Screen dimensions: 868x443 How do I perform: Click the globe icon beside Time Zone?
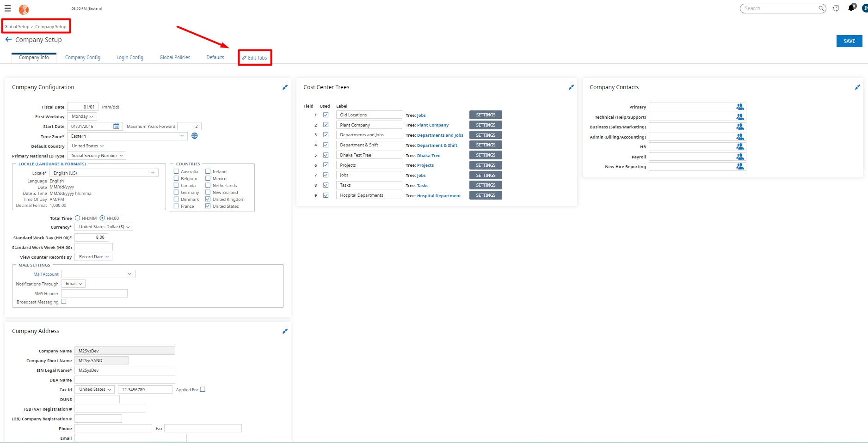pyautogui.click(x=194, y=136)
